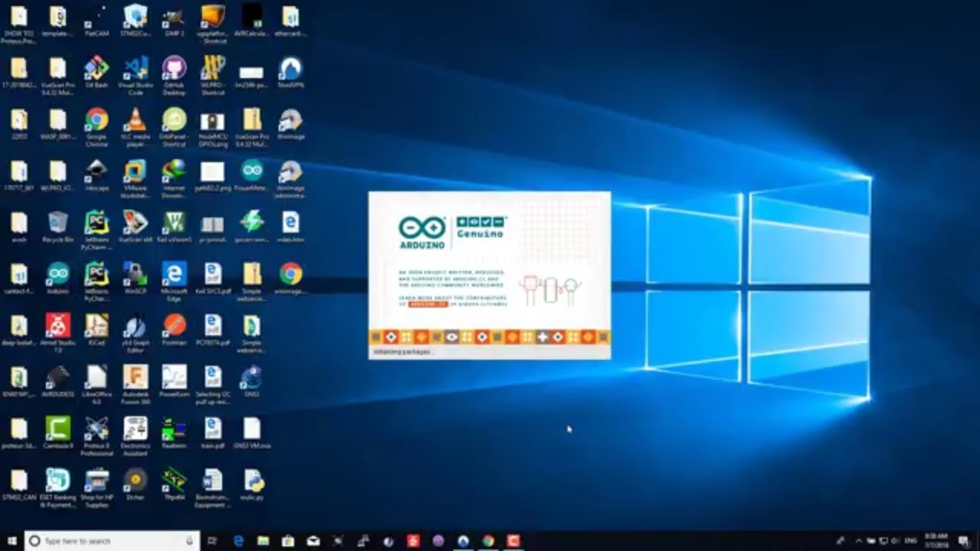
Task: Open the Recycle Bin
Action: (x=57, y=228)
